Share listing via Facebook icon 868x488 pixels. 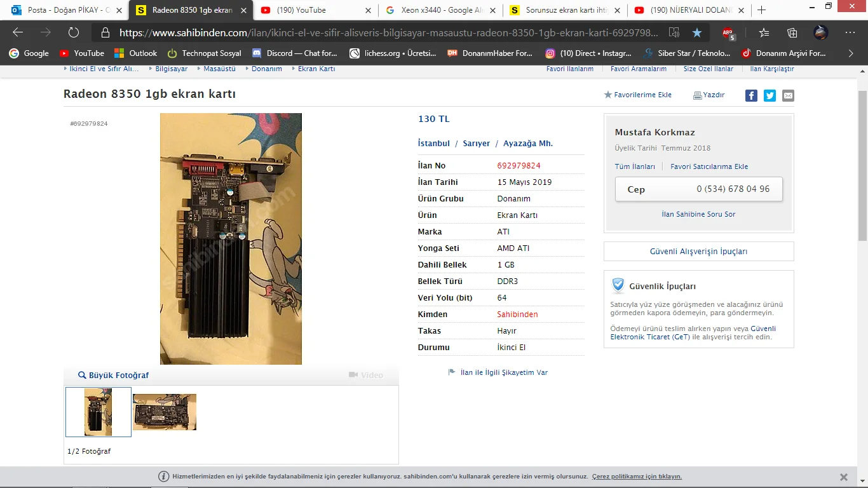pos(751,95)
